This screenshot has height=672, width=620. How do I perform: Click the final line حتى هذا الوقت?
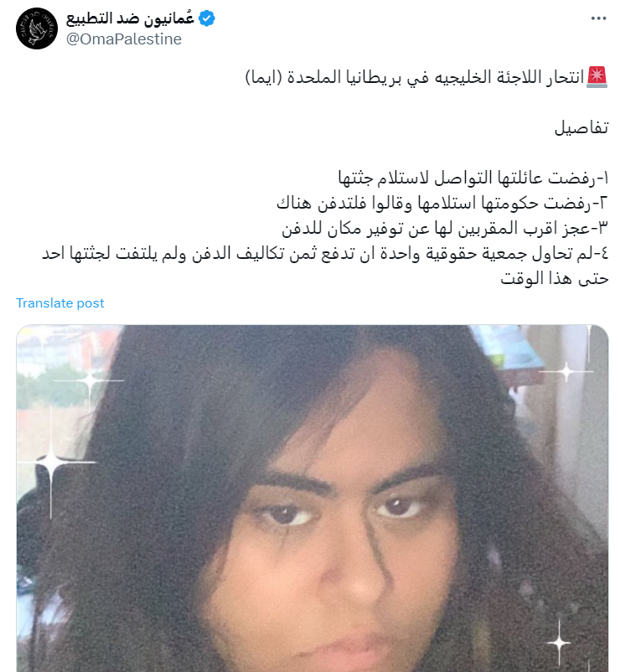555,278
